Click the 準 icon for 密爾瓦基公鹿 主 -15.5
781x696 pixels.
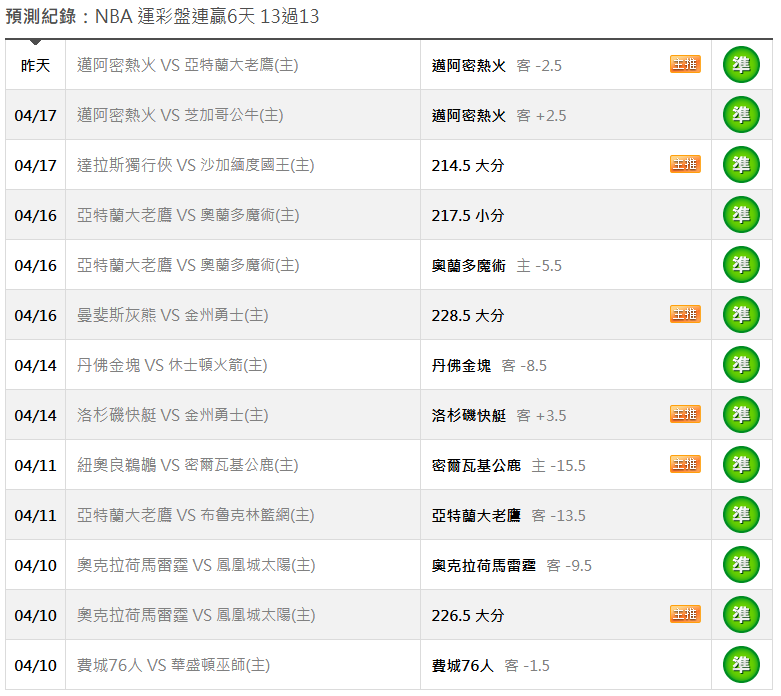pos(741,465)
